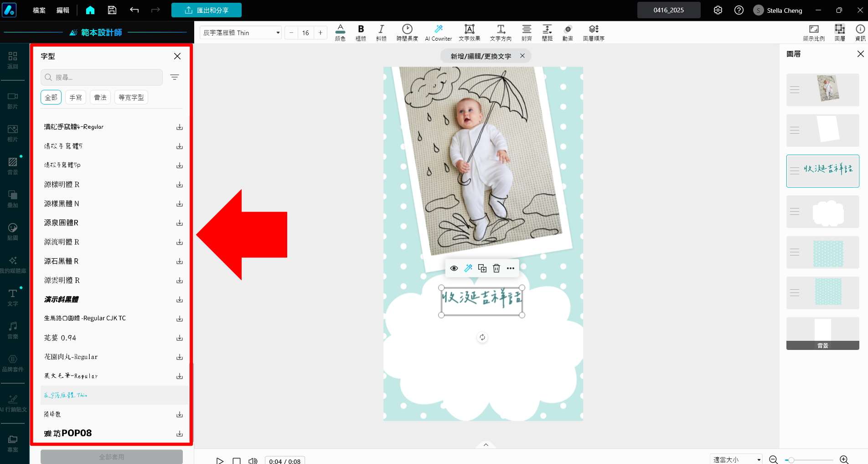Open the font name dropdown
This screenshot has width=868, height=464.
click(x=241, y=32)
